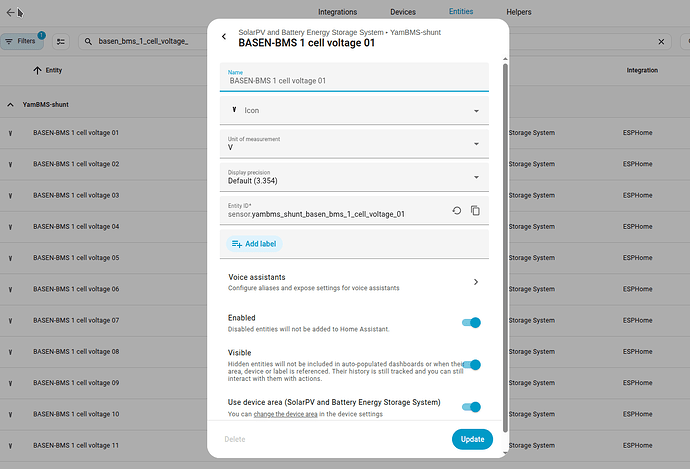Click the grouping options icon beside Filters

61,42
